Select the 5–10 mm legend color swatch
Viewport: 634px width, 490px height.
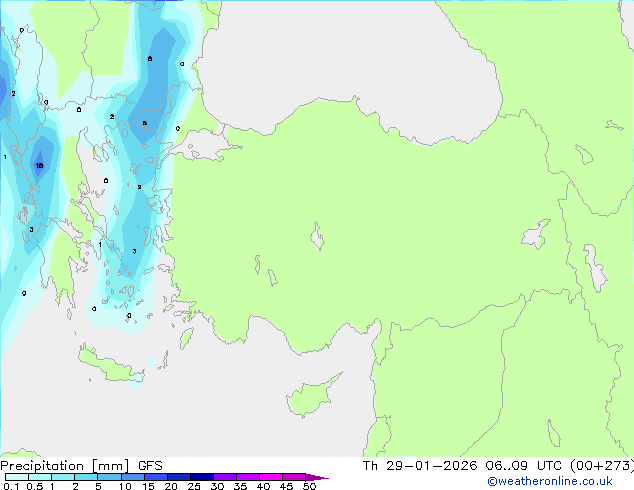(x=109, y=477)
